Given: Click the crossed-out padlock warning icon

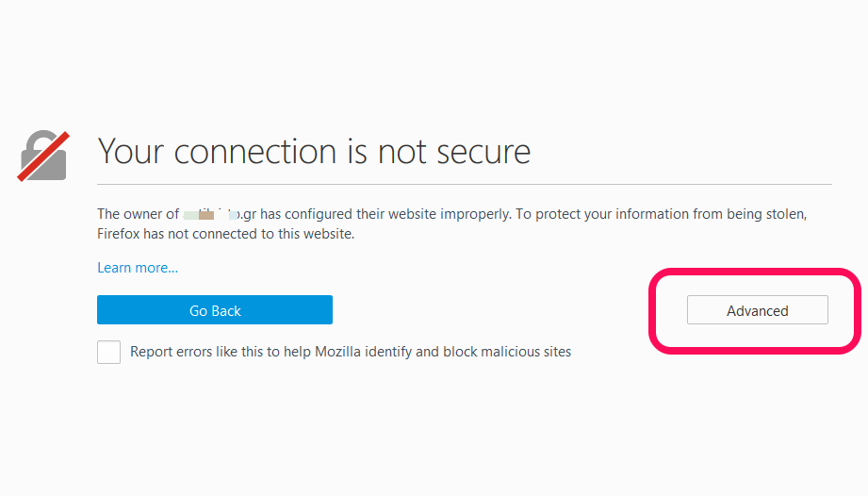Looking at the screenshot, I should [x=43, y=156].
